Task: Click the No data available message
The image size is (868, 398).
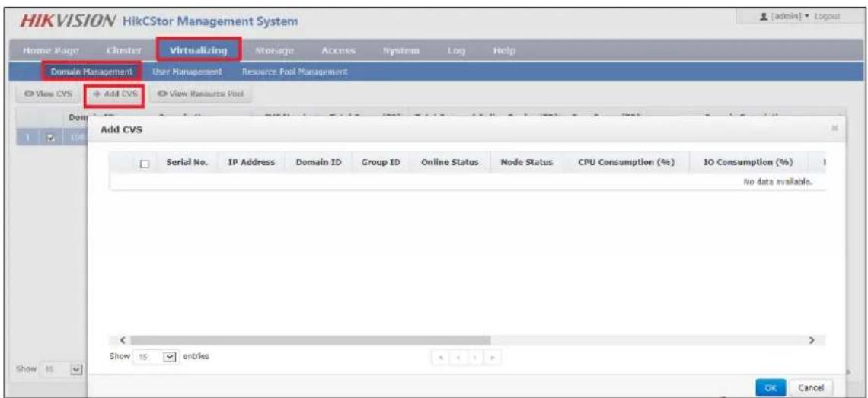Action: click(777, 181)
